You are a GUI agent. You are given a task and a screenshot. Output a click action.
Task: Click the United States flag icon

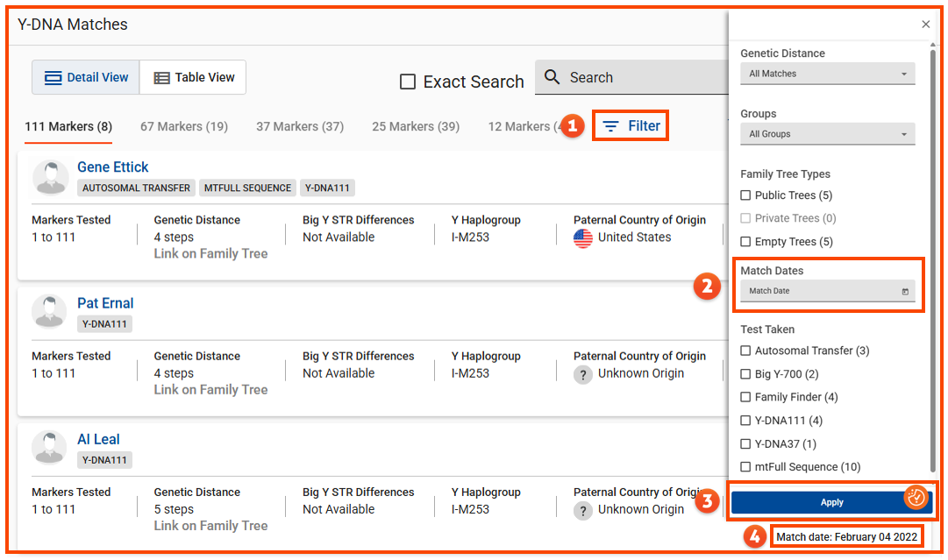[x=583, y=237]
